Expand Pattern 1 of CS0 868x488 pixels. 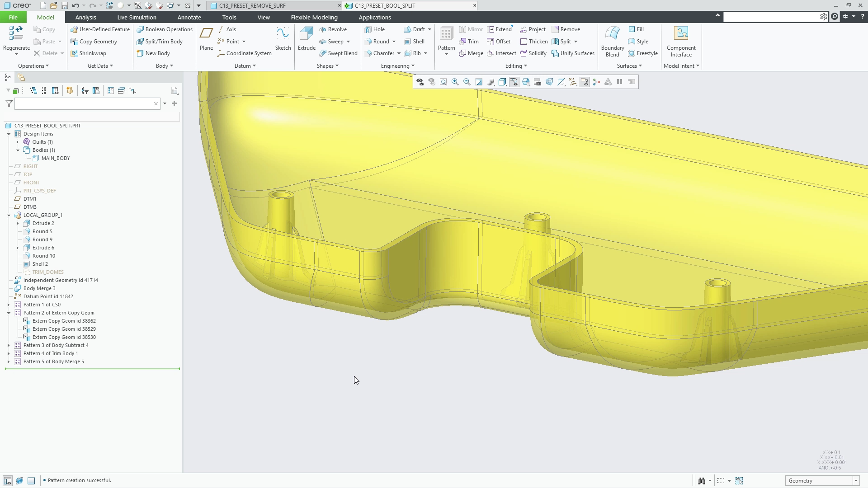[9, 305]
